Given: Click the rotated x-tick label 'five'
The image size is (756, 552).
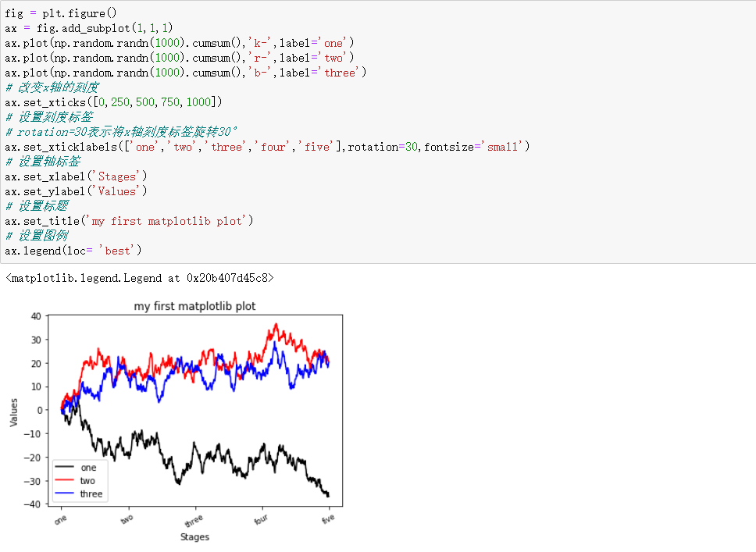Looking at the screenshot, I should click(x=328, y=519).
